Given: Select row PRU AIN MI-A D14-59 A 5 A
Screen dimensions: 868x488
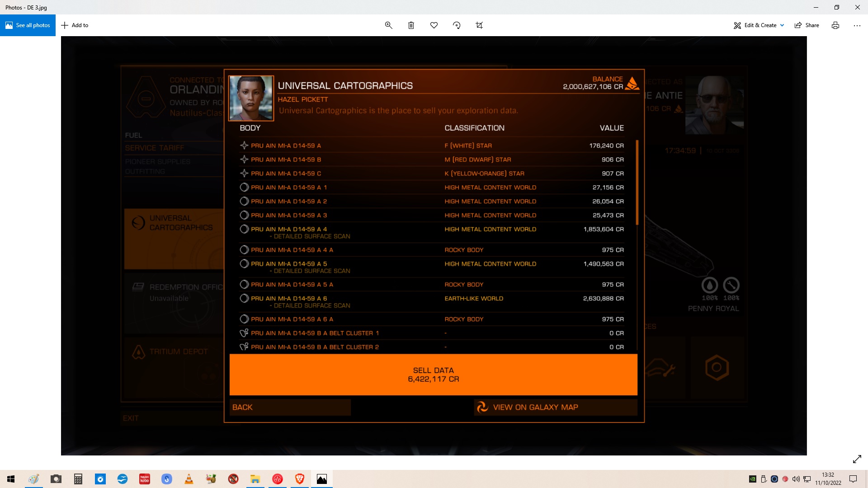Looking at the screenshot, I should [x=432, y=285].
